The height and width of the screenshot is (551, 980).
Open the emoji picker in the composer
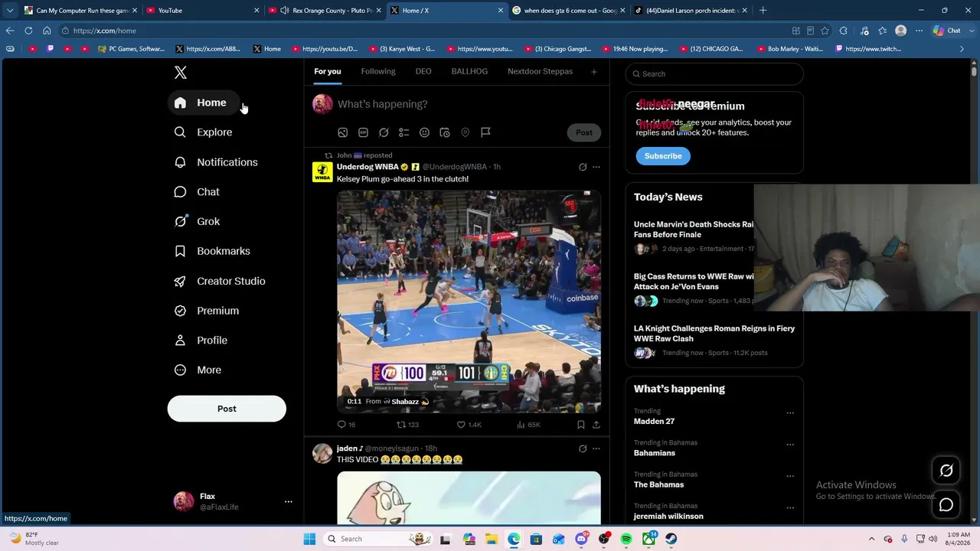(x=424, y=132)
